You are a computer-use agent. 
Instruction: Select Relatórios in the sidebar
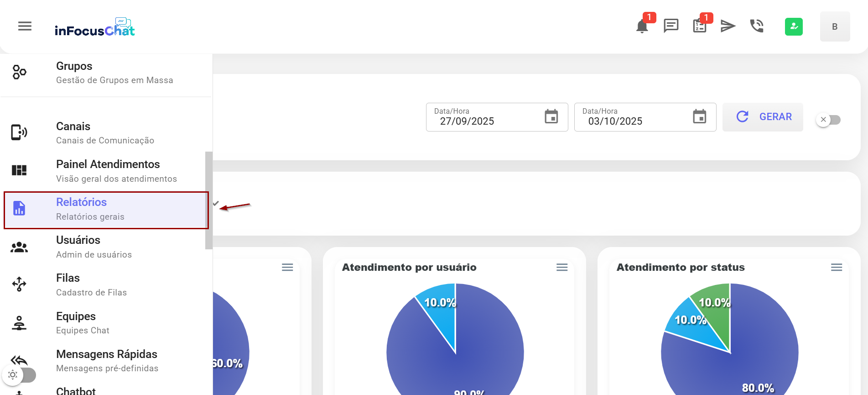[x=106, y=210]
